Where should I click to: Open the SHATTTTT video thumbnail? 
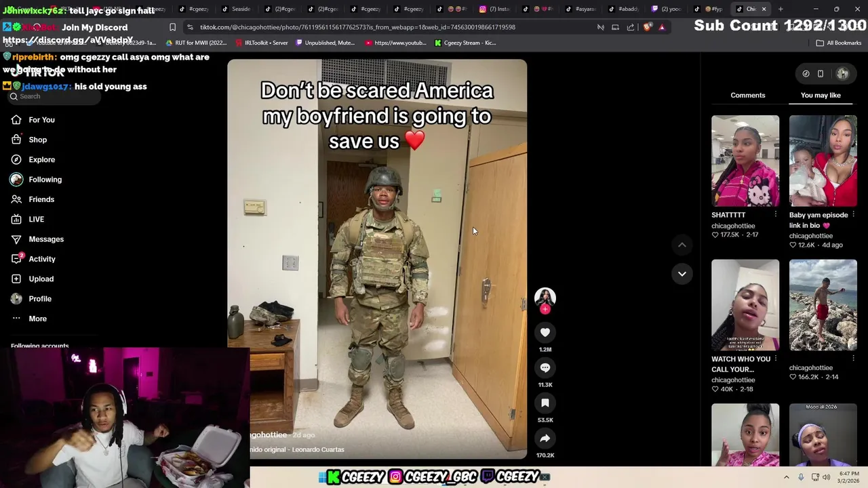pyautogui.click(x=745, y=161)
